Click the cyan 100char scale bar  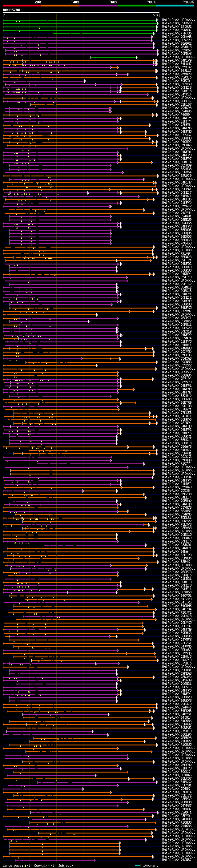coord(137,865)
